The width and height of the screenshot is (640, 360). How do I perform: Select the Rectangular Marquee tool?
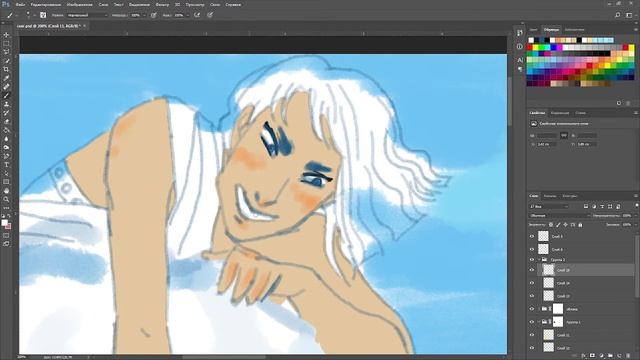pos(6,43)
